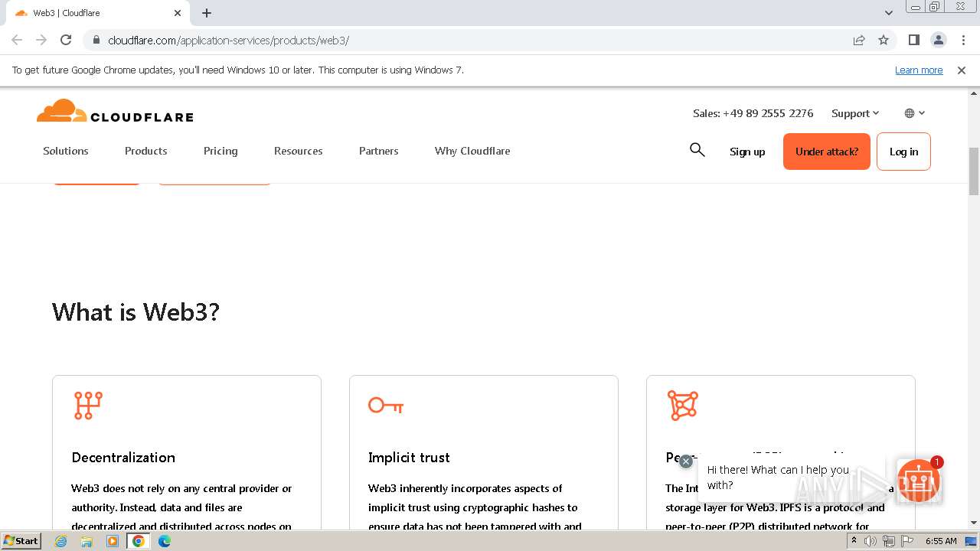The width and height of the screenshot is (980, 551).
Task: Open the tab search chevron
Action: pyautogui.click(x=888, y=13)
